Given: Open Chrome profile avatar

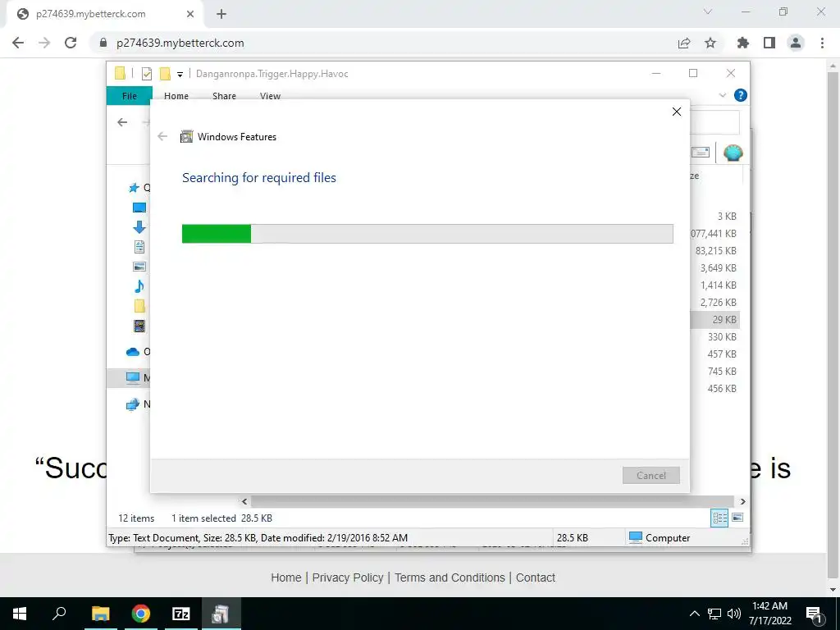Looking at the screenshot, I should click(796, 43).
